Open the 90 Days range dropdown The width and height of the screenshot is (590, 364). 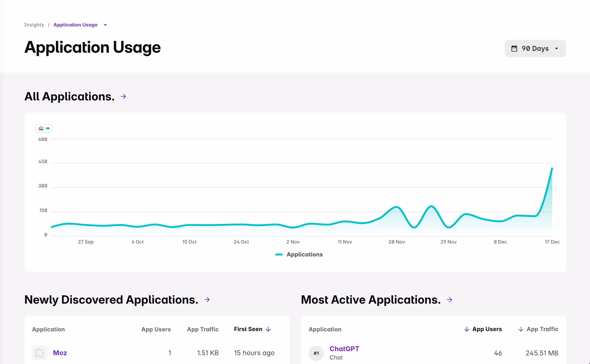pyautogui.click(x=535, y=49)
